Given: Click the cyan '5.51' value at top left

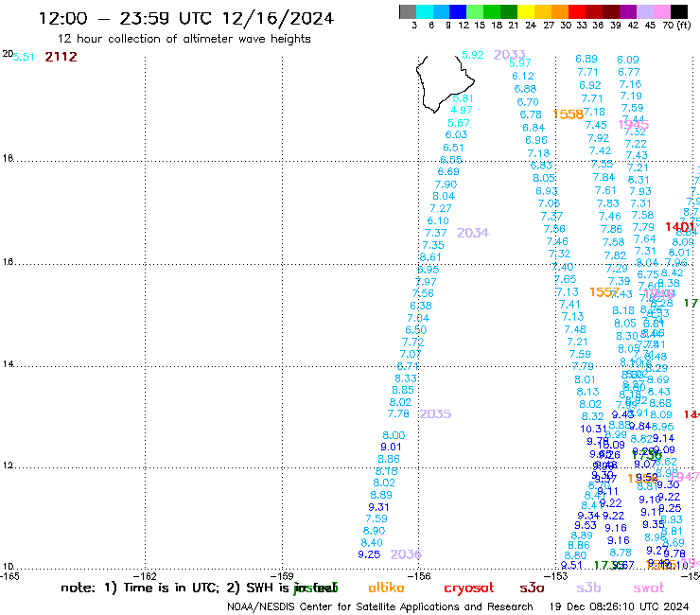Looking at the screenshot, I should point(24,57).
